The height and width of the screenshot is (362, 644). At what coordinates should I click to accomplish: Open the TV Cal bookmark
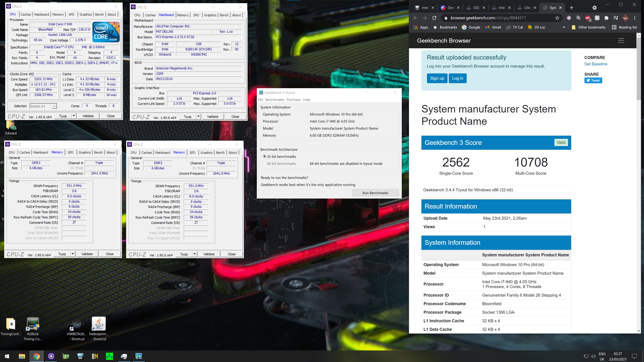point(514,27)
